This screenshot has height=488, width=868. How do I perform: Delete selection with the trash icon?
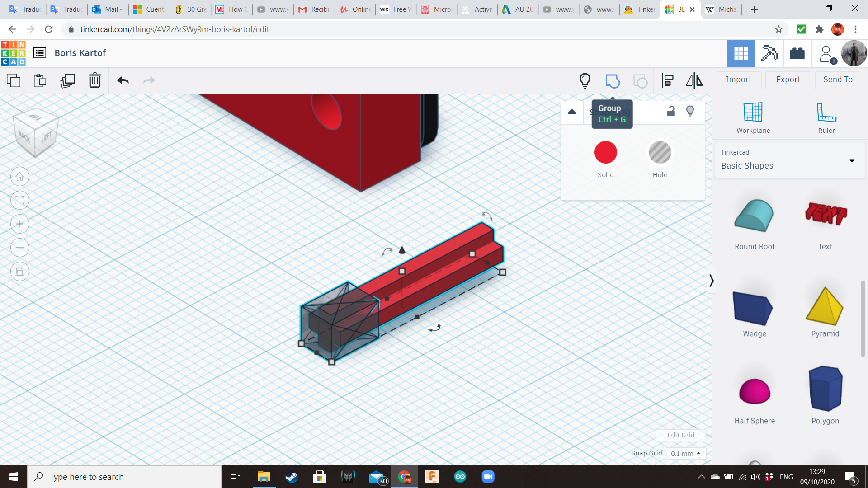pyautogui.click(x=94, y=81)
